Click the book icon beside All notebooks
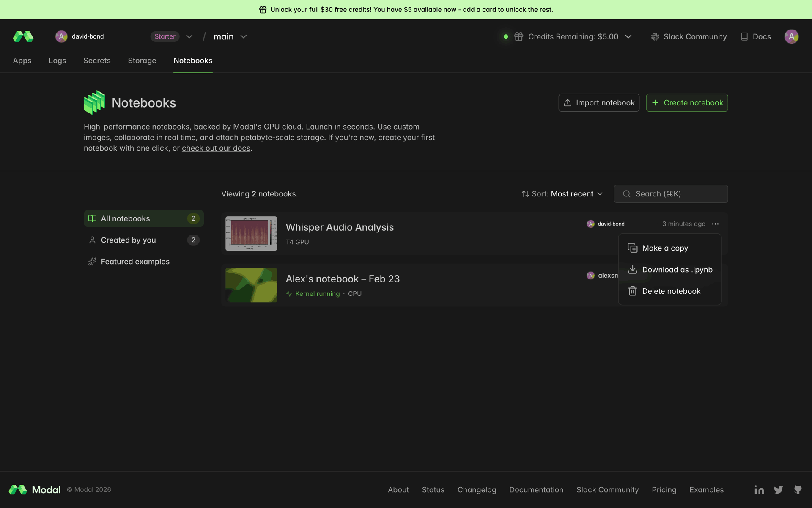The width and height of the screenshot is (812, 508). [x=92, y=218]
